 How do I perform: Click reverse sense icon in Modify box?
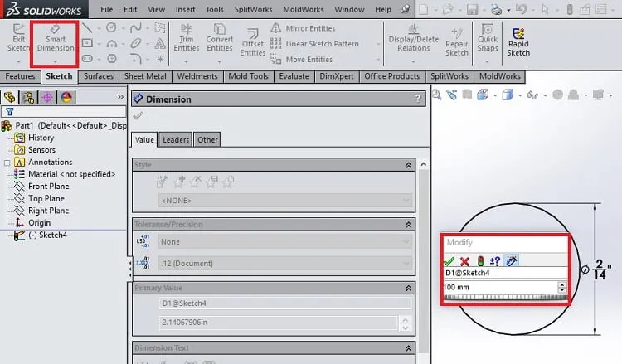[x=494, y=261]
